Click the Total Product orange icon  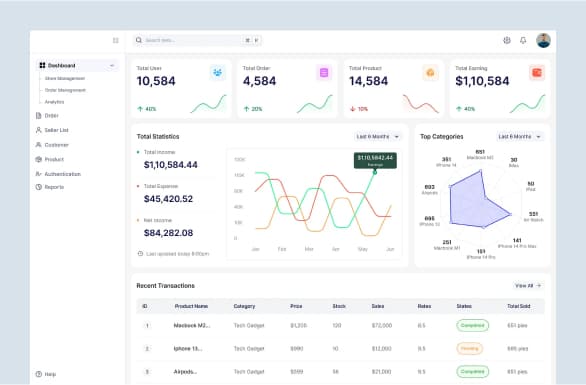430,73
